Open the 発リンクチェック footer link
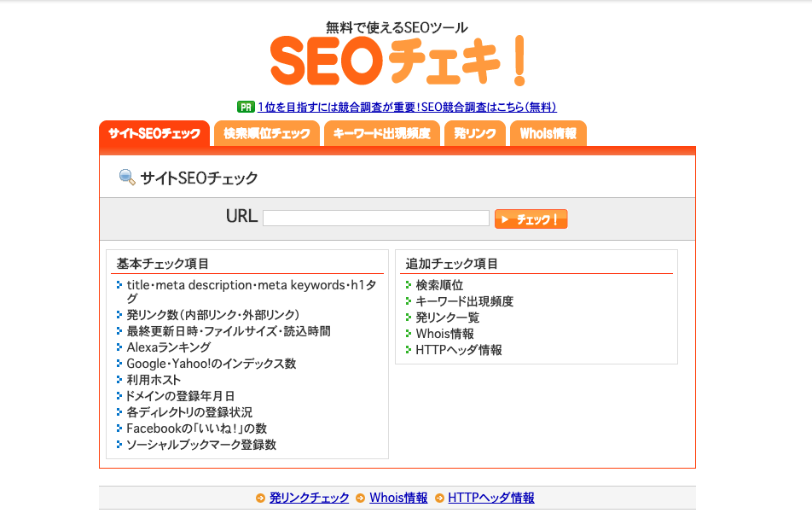812x513 pixels. coord(309,498)
